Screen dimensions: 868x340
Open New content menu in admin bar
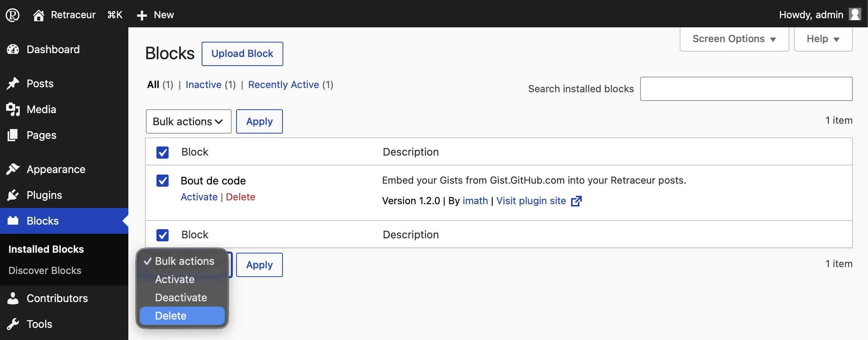155,15
